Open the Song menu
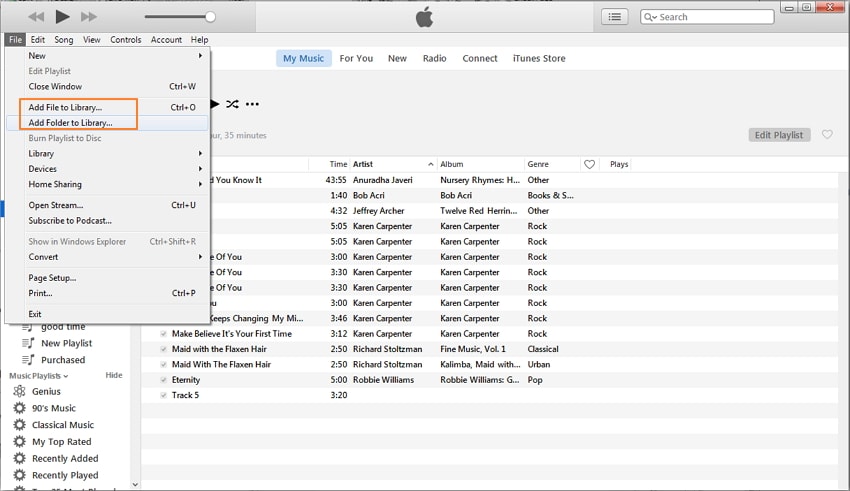 click(x=63, y=40)
